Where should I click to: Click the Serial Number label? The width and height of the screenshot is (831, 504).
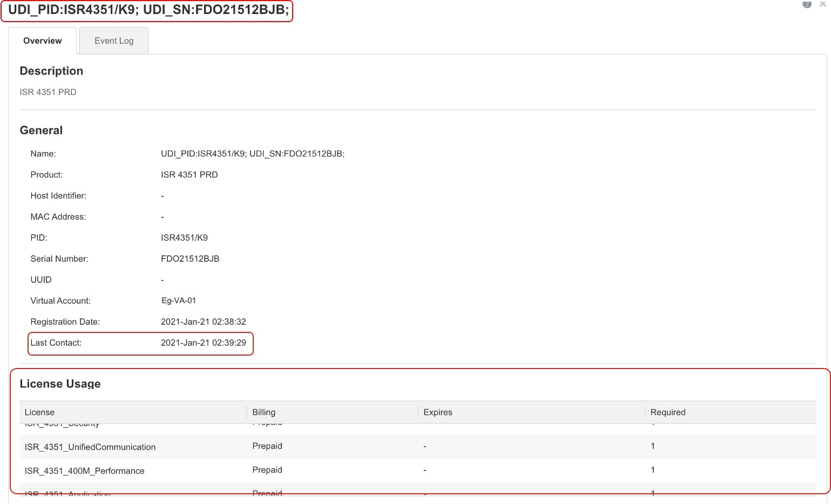click(59, 259)
